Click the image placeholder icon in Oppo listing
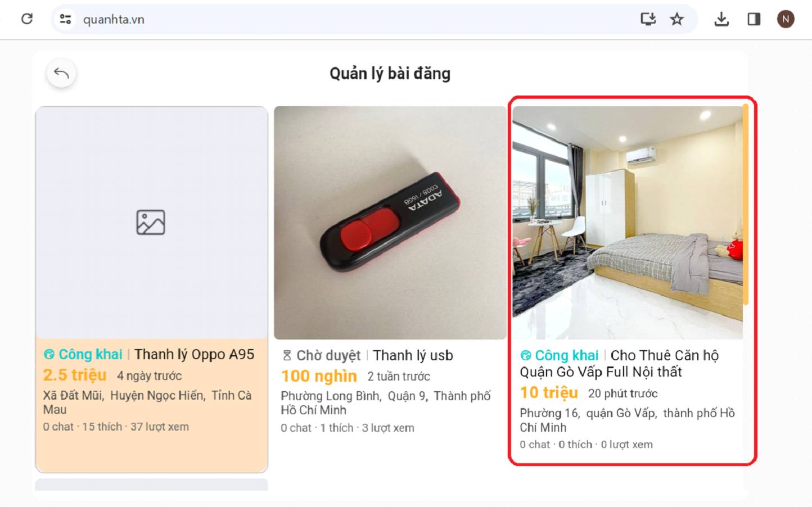 coord(151,222)
